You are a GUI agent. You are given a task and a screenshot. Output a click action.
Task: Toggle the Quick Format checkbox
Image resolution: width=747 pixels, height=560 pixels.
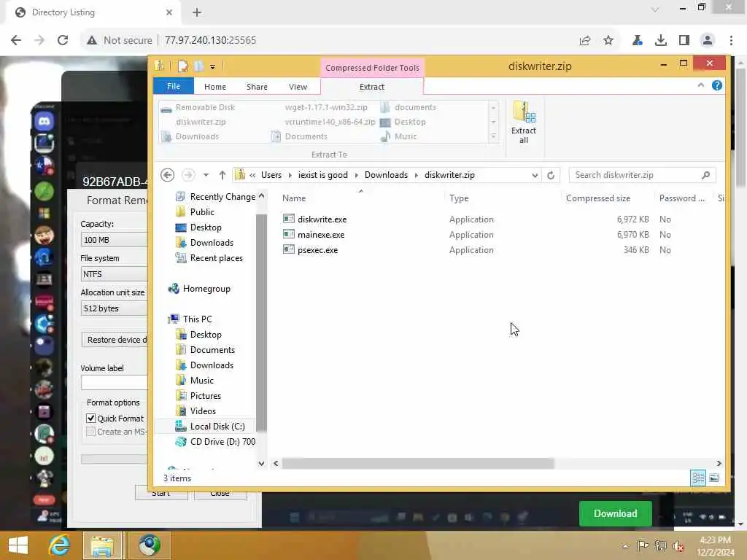tap(90, 418)
